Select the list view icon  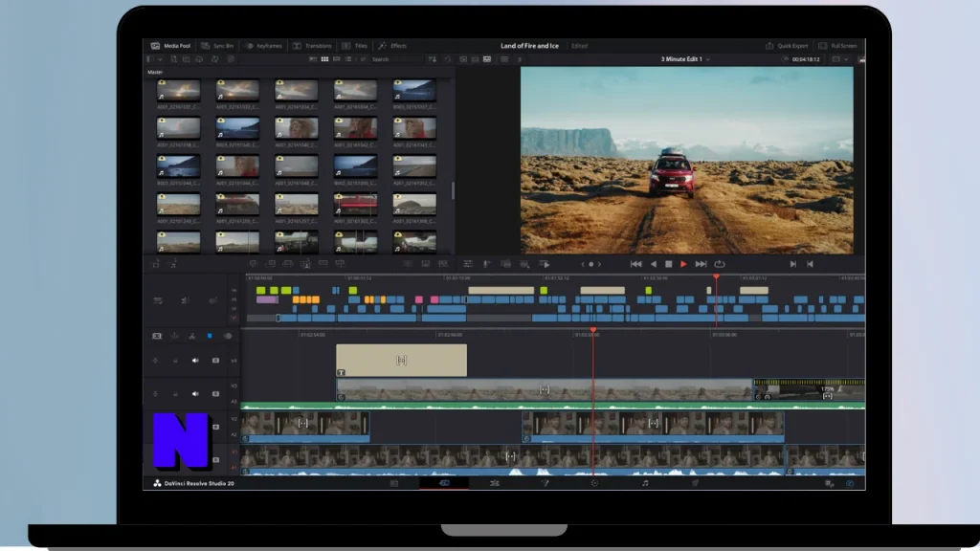pyautogui.click(x=348, y=59)
